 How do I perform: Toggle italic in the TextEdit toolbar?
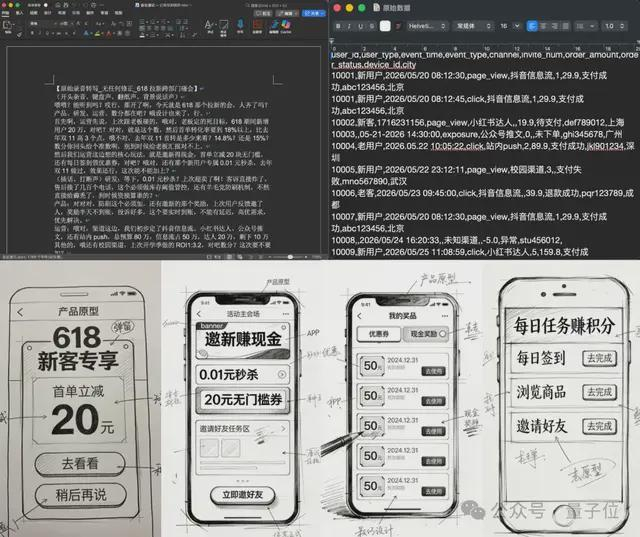[x=349, y=26]
